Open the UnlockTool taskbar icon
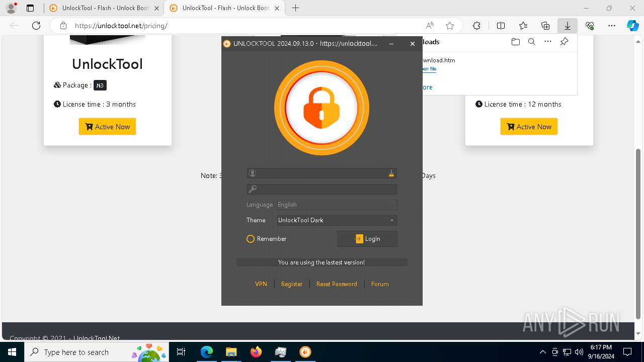The width and height of the screenshot is (644, 362). 305,352
